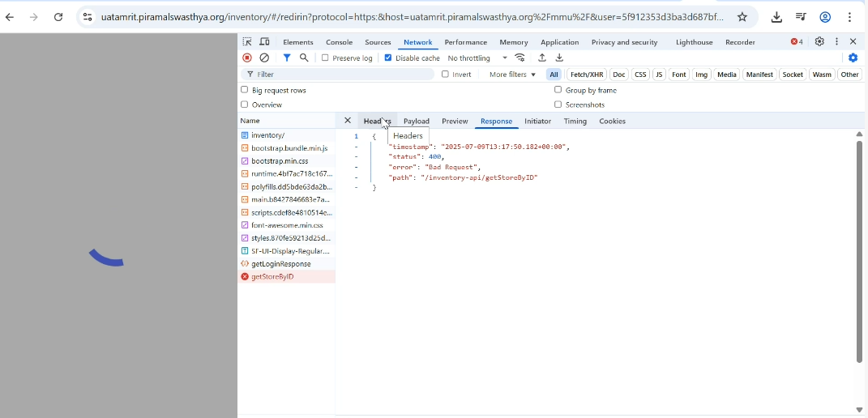
Task: Filter requests by JS type
Action: point(659,75)
